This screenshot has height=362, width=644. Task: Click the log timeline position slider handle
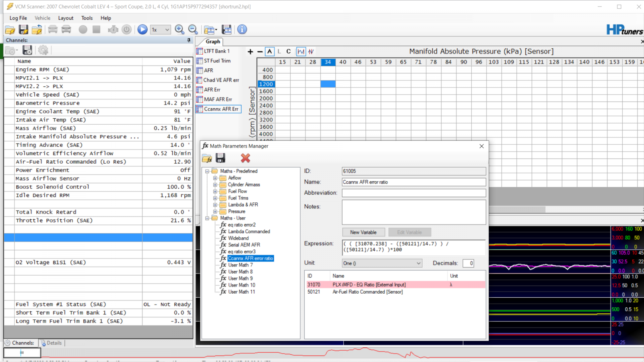(22, 353)
